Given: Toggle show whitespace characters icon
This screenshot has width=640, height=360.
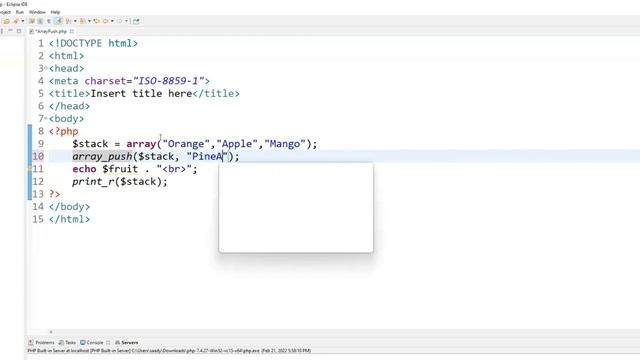Looking at the screenshot, I should pyautogui.click(x=49, y=21).
